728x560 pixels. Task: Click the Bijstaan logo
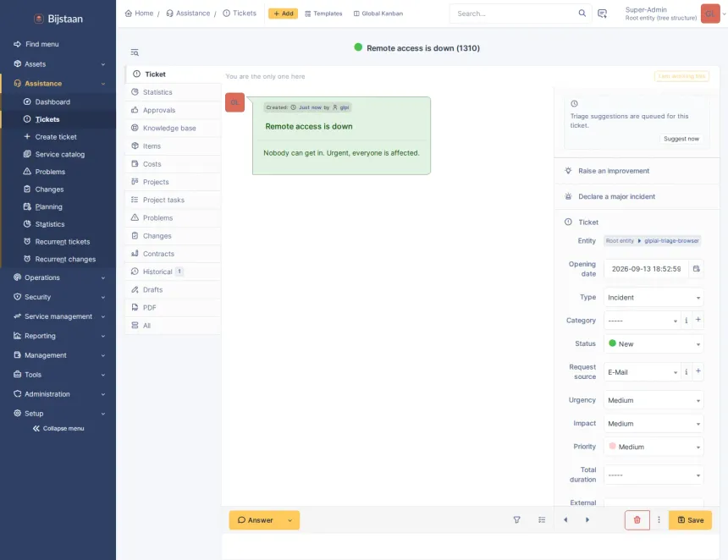pos(58,19)
